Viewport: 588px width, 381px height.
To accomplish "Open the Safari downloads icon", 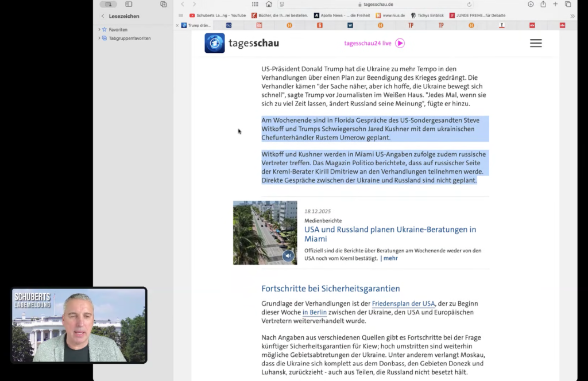I will (530, 5).
